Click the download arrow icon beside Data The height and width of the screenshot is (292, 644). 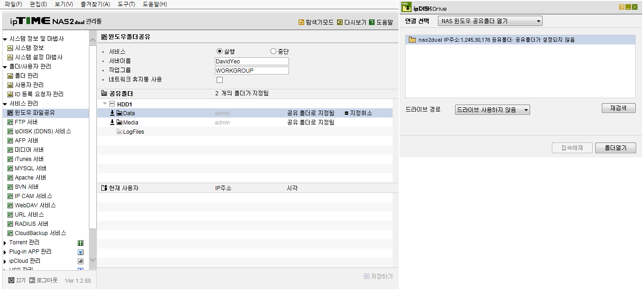click(112, 113)
